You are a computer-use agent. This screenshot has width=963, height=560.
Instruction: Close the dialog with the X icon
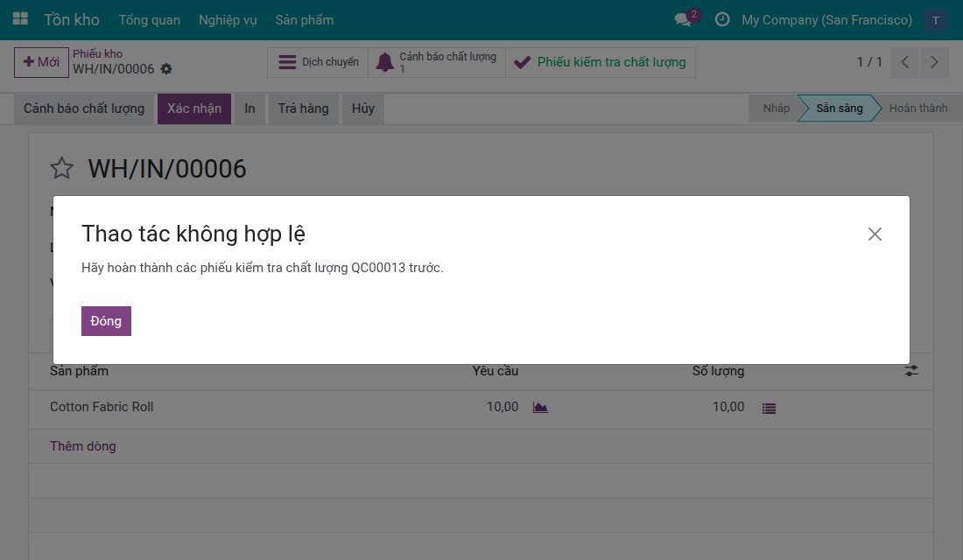pos(875,234)
